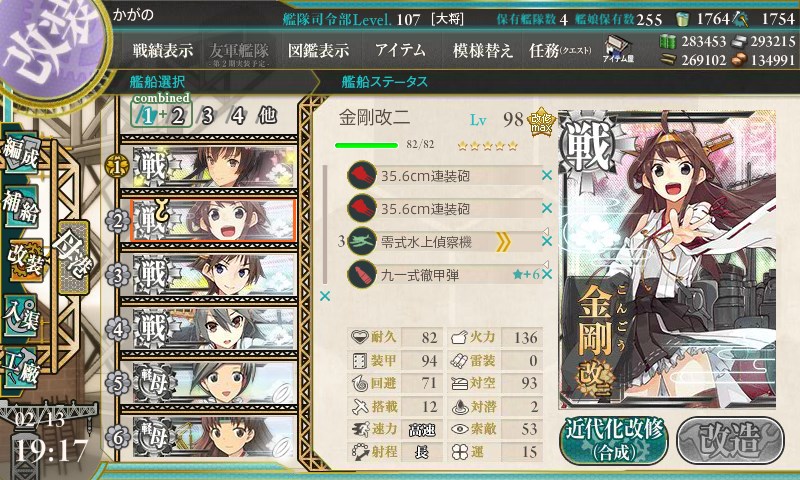The width and height of the screenshot is (800, 480).
Task: Open the 図鑑表示 encyclopedia menu
Action: click(x=318, y=50)
